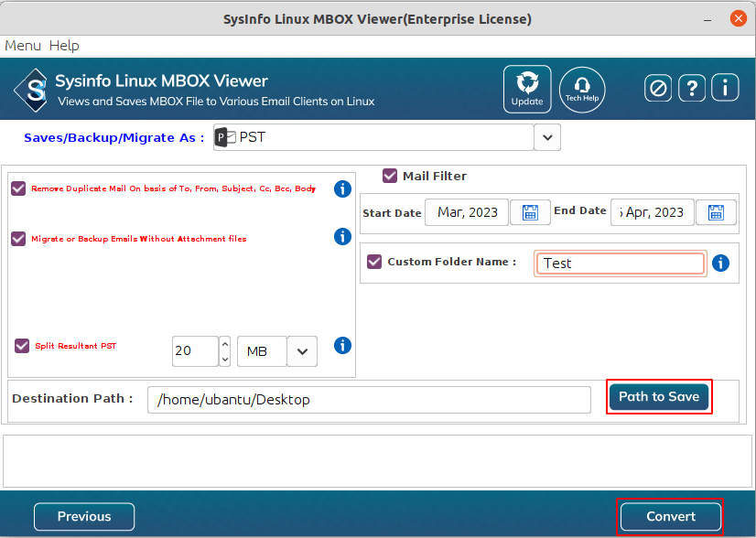
Task: Open the End Date calendar picker
Action: [x=716, y=212]
